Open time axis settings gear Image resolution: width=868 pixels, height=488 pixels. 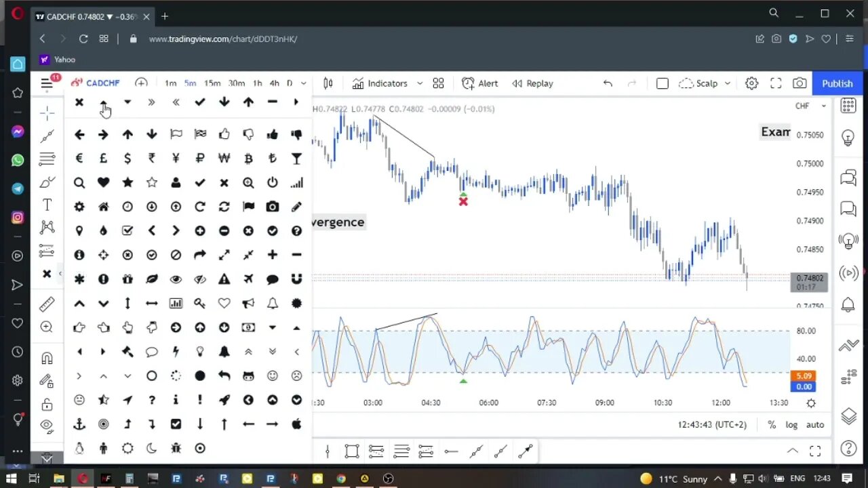[x=811, y=403]
